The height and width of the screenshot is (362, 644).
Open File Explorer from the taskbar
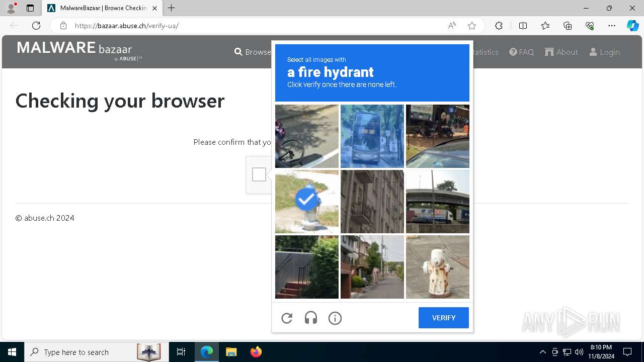click(231, 352)
